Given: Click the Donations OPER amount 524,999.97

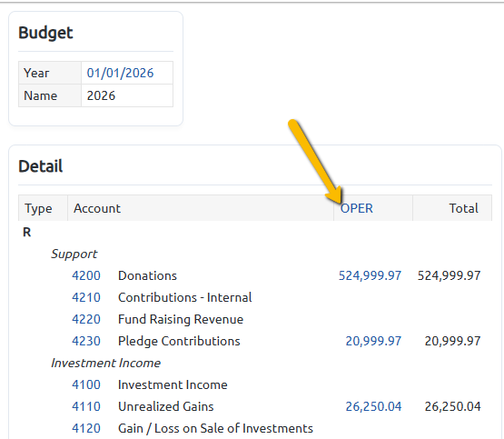Looking at the screenshot, I should [370, 275].
